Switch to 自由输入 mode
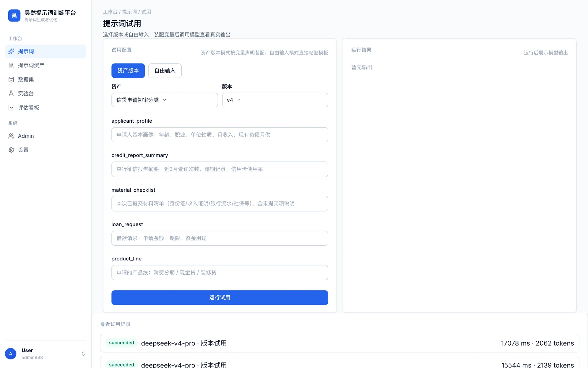This screenshot has width=588, height=368. [165, 71]
